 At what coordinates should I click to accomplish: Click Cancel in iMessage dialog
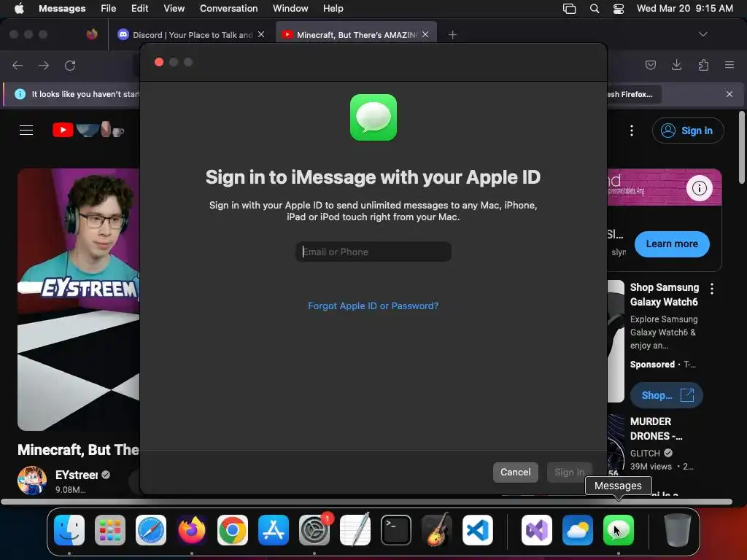516,472
